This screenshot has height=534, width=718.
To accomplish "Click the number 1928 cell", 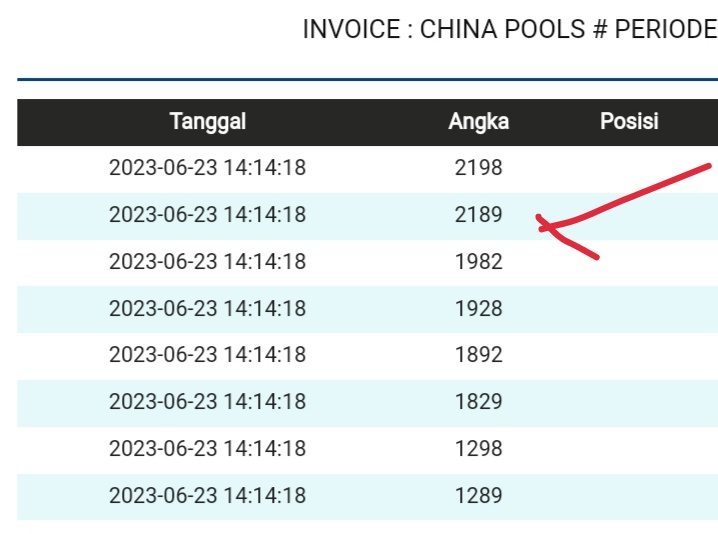I will point(478,309).
